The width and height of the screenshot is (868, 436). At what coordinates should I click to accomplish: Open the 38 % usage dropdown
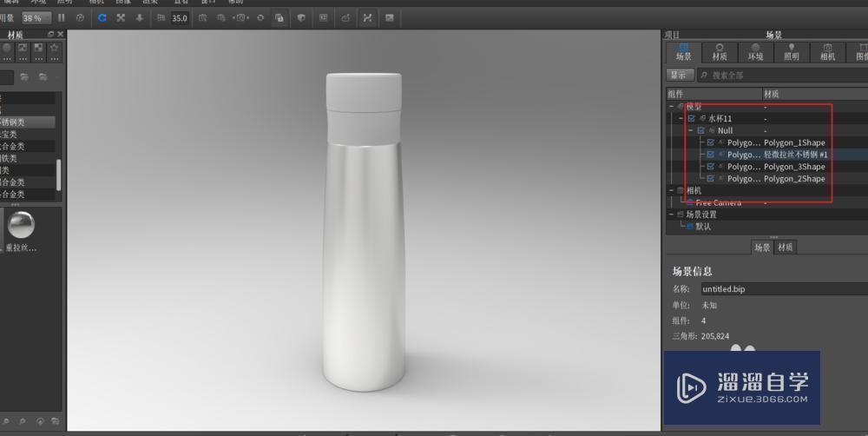point(36,17)
